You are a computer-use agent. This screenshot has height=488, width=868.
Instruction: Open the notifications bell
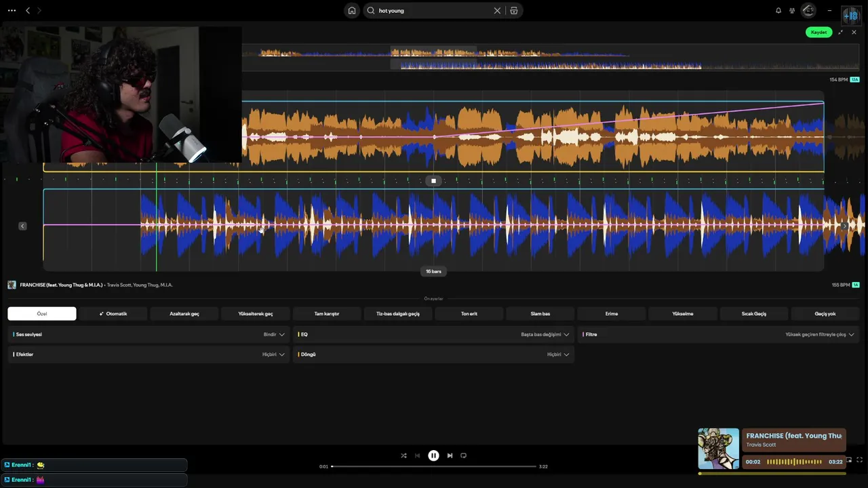778,11
